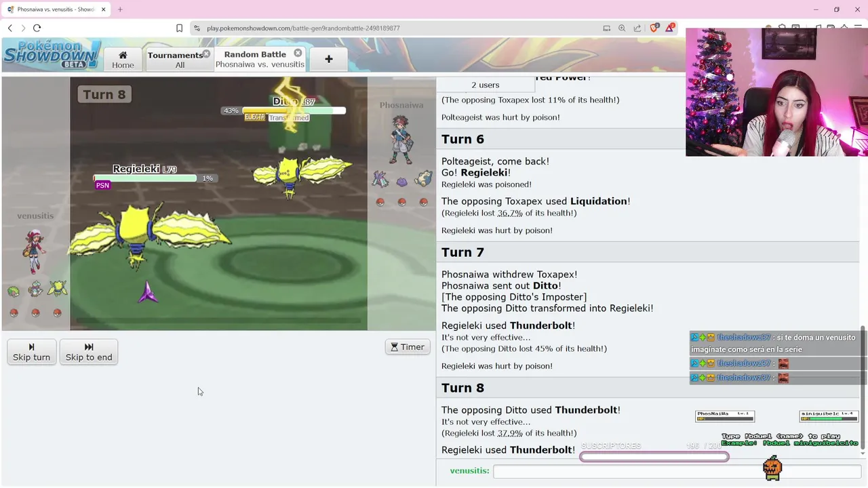The image size is (868, 488).
Task: Click the underlined 36.7% damage text
Action: 510,213
